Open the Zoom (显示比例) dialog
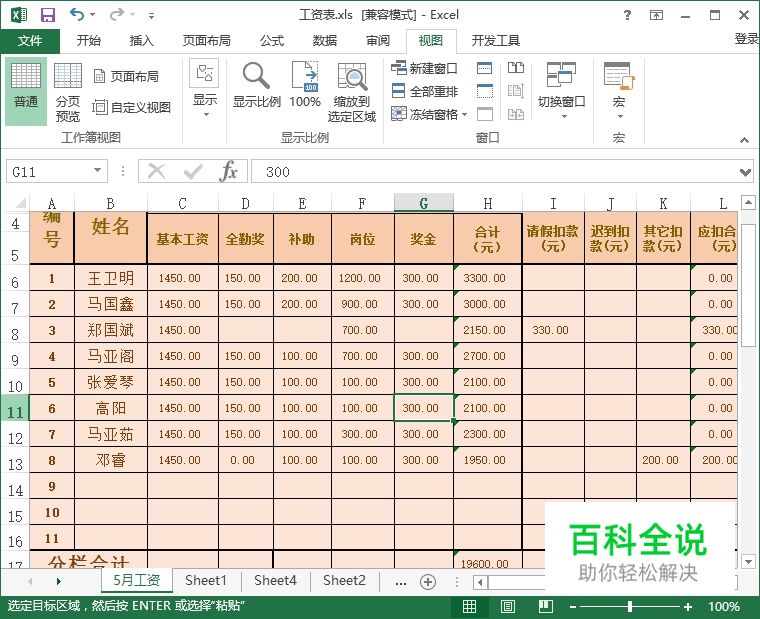 point(256,85)
